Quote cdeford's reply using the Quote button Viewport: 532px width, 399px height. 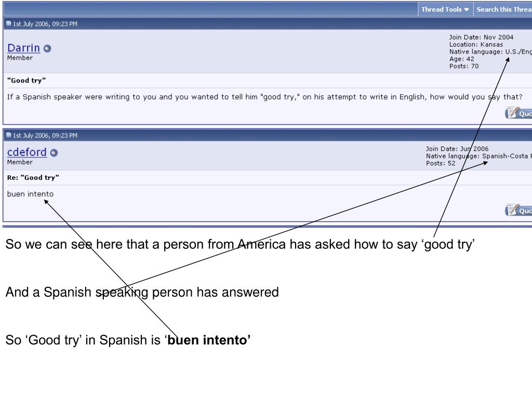coord(518,210)
